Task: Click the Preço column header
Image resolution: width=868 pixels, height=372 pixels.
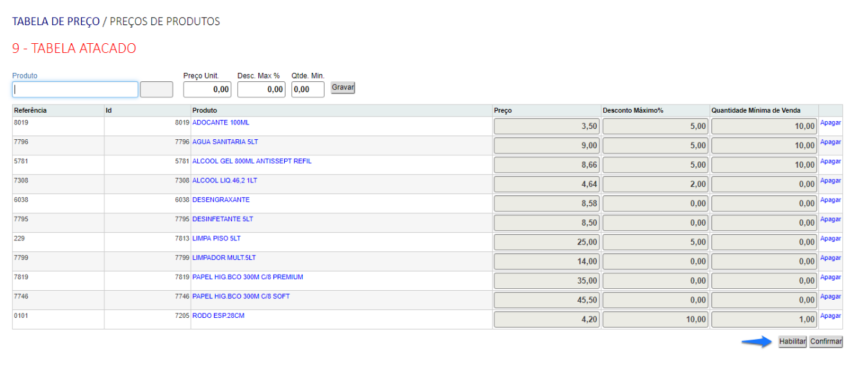Action: (503, 111)
